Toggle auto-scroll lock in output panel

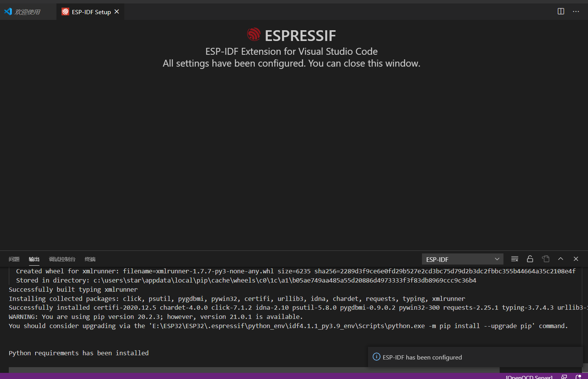pyautogui.click(x=530, y=259)
